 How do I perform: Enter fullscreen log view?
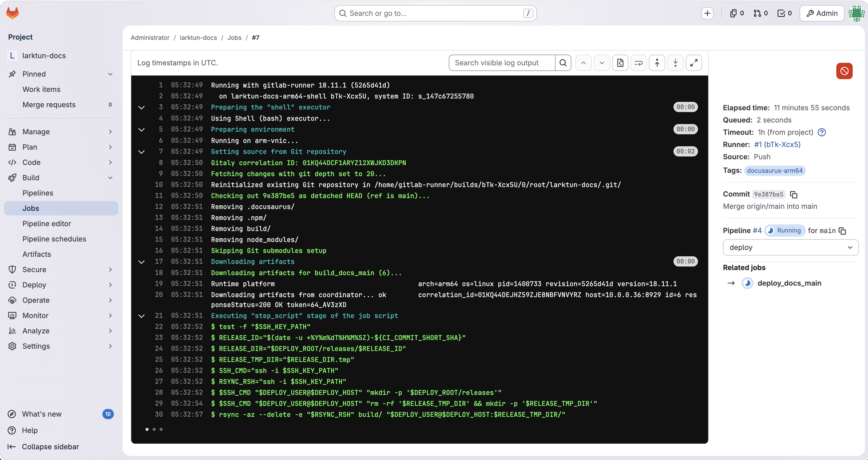tap(694, 63)
